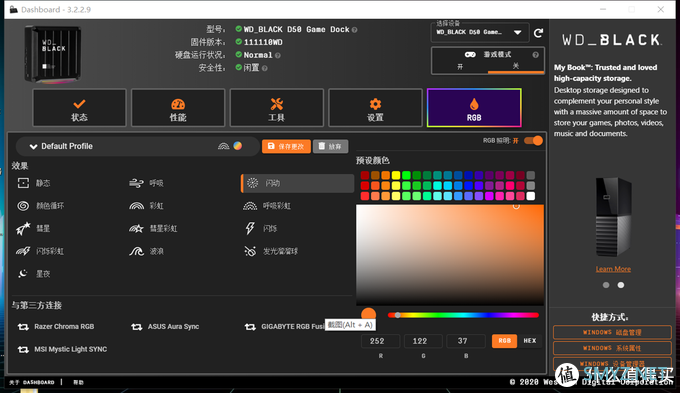This screenshot has width=680, height=393.
Task: Click inside the orange saturation color field
Action: coord(450,255)
